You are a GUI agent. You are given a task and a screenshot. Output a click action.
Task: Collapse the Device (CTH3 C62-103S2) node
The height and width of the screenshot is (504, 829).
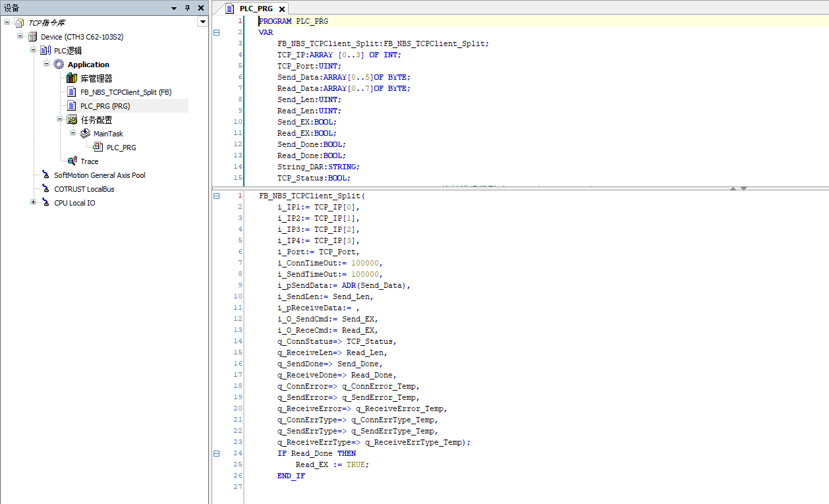tap(20, 36)
